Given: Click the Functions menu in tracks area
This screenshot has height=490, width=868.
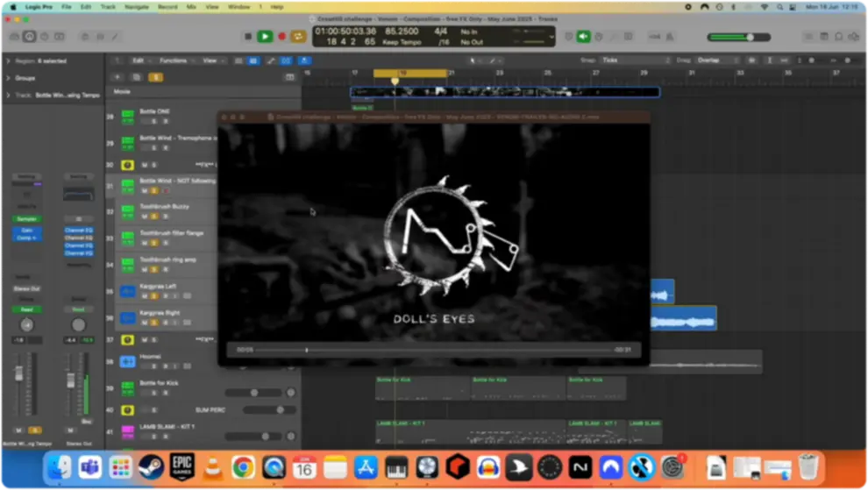Looking at the screenshot, I should 174,60.
